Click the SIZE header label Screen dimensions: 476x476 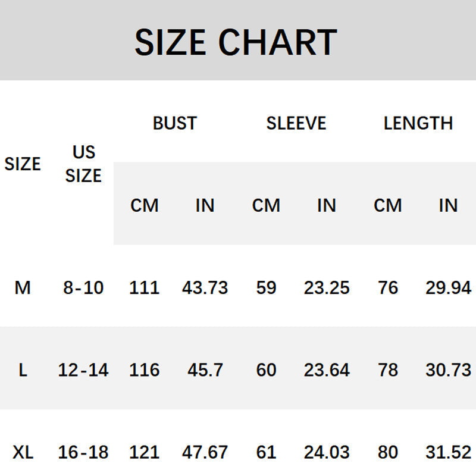click(x=23, y=164)
